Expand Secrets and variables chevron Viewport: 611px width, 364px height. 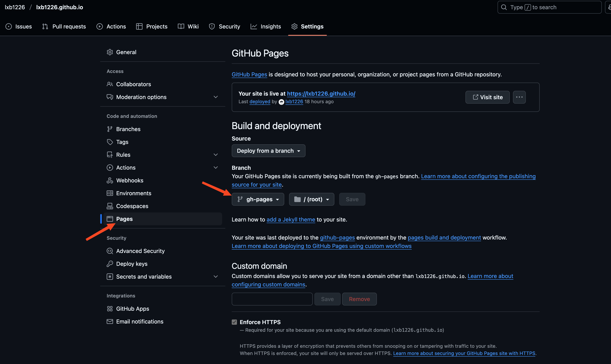[x=216, y=276]
